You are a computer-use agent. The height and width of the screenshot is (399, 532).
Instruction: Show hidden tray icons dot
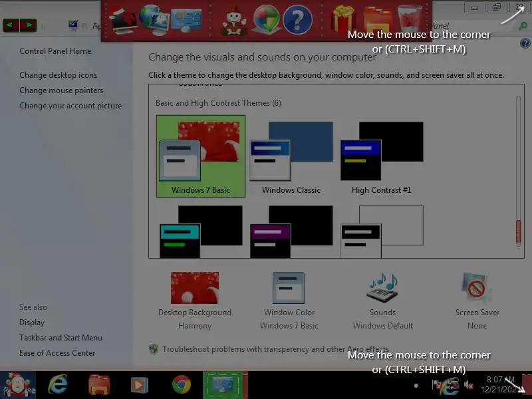click(416, 386)
